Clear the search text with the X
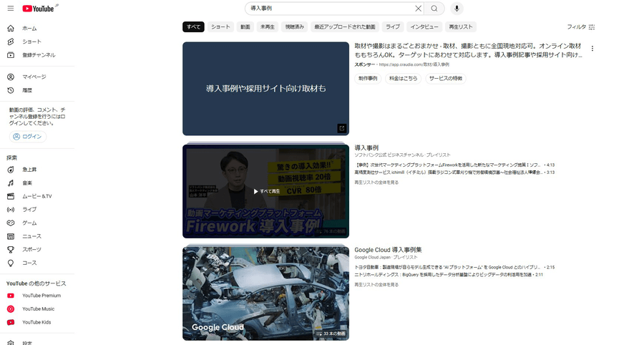Viewport: 644px width, 345px height. 418,8
